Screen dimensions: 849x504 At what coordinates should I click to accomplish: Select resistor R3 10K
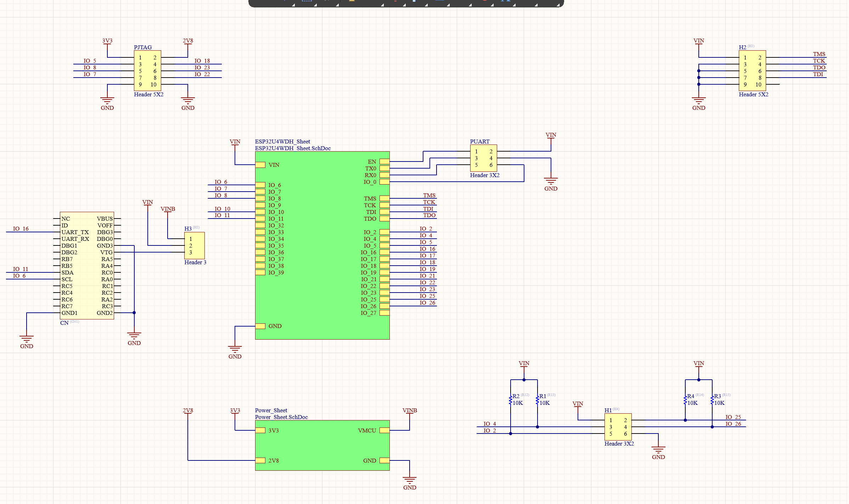tap(712, 400)
